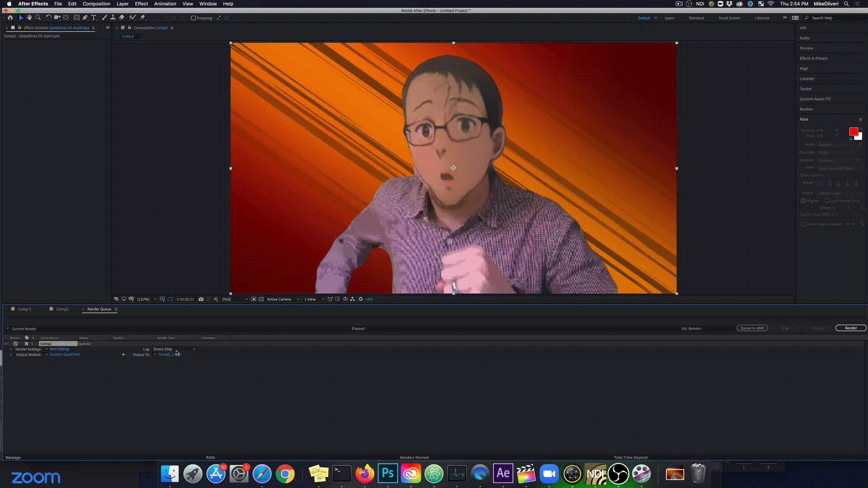Select the Hand tool
868x488 pixels.
pyautogui.click(x=29, y=18)
